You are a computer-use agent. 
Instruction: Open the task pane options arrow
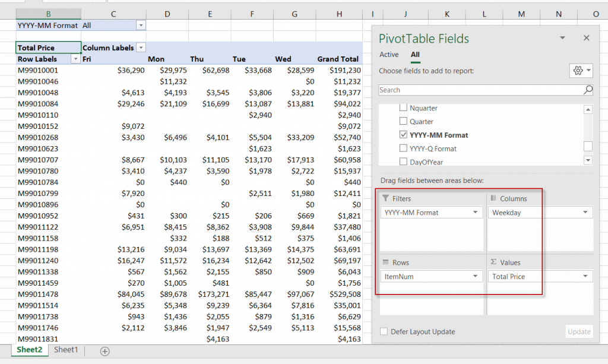point(562,38)
